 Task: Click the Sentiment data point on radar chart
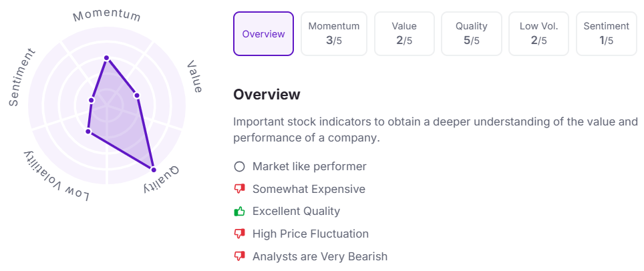(x=92, y=100)
